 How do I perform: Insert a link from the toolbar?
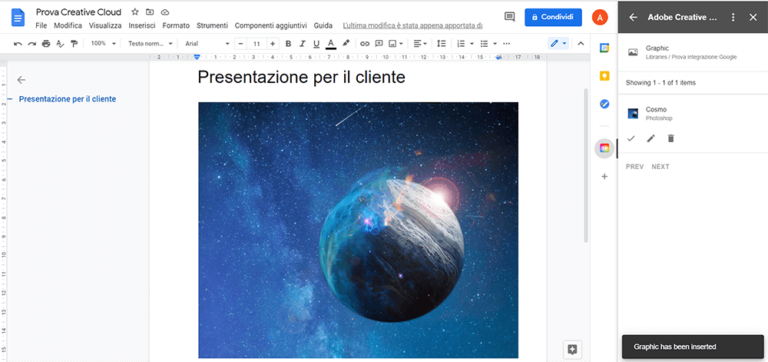click(x=364, y=44)
